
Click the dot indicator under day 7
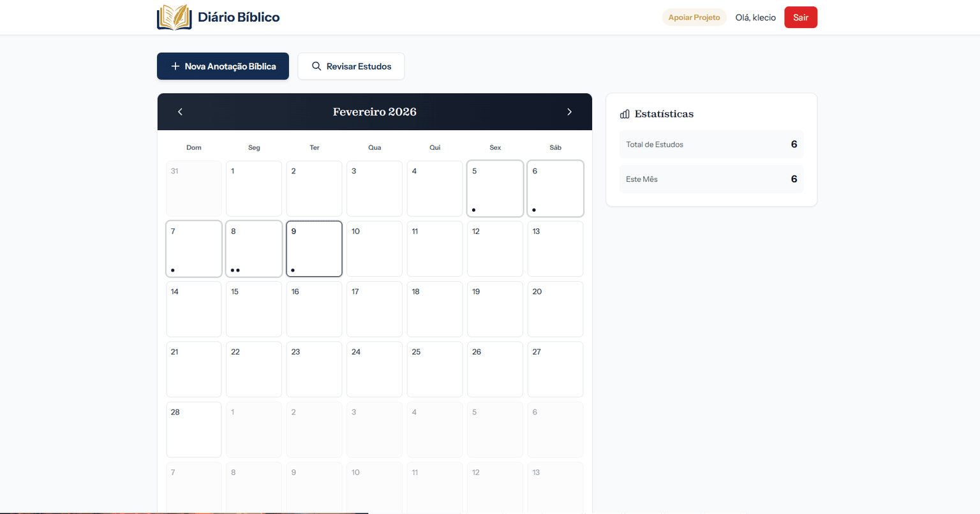pos(172,270)
